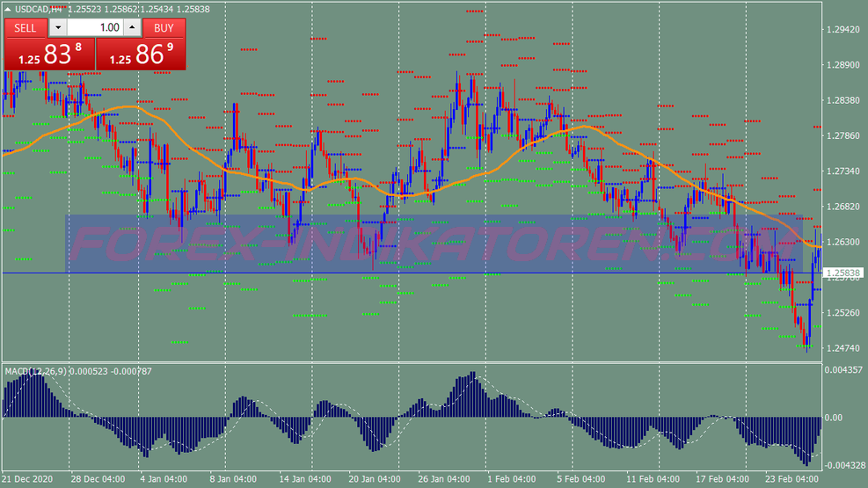Click the 1.25260 price scale label
Viewport: 868px width, 488px height.
843,313
